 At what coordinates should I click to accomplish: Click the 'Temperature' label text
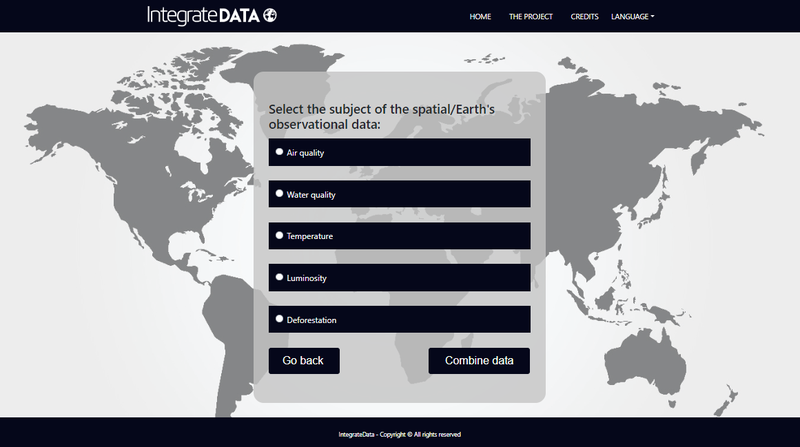(310, 236)
